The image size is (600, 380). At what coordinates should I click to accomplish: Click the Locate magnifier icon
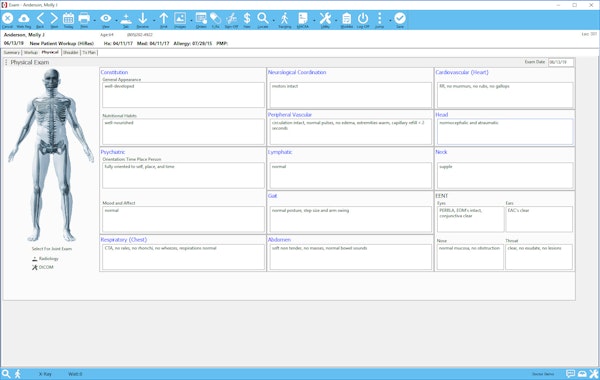pos(262,18)
